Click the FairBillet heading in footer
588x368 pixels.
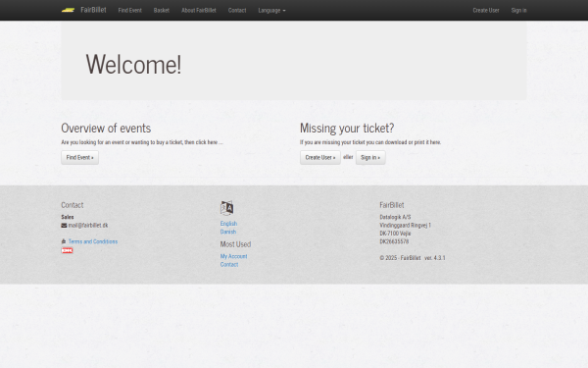[x=392, y=205]
